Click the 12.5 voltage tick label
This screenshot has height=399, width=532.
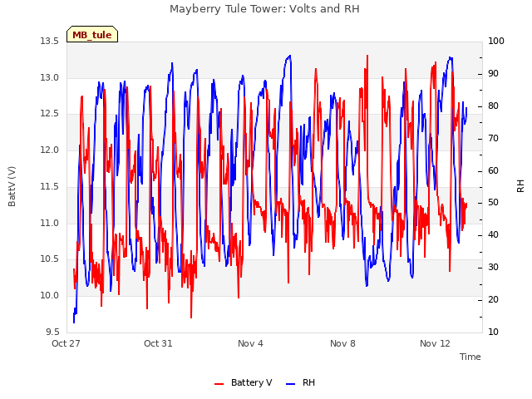[50, 113]
